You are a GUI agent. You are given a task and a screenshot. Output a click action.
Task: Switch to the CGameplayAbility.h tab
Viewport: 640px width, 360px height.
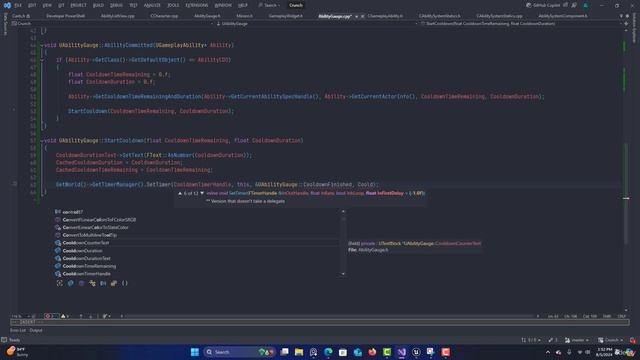pos(385,16)
